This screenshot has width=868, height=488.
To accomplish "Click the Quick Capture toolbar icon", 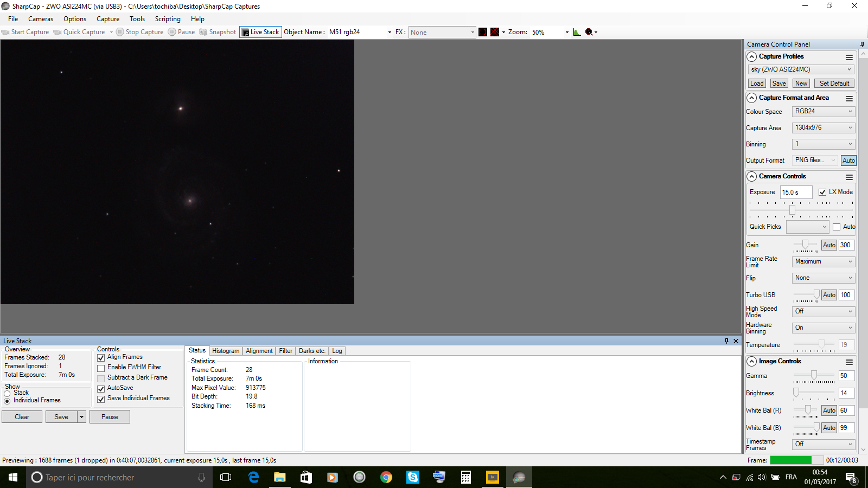I will click(58, 32).
